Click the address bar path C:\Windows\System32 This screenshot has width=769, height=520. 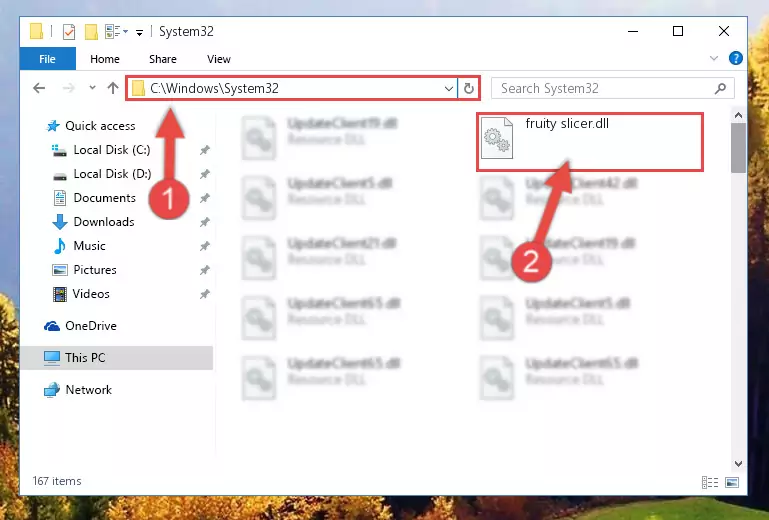[x=214, y=88]
